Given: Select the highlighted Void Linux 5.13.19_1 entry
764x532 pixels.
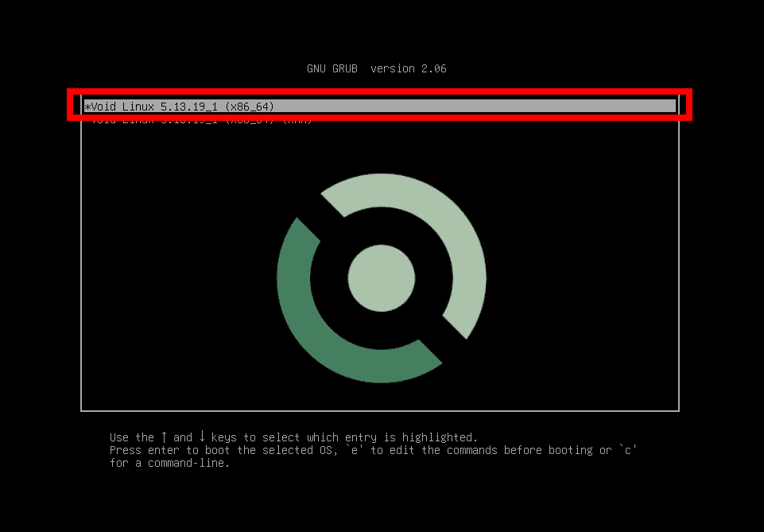Looking at the screenshot, I should 379,106.
